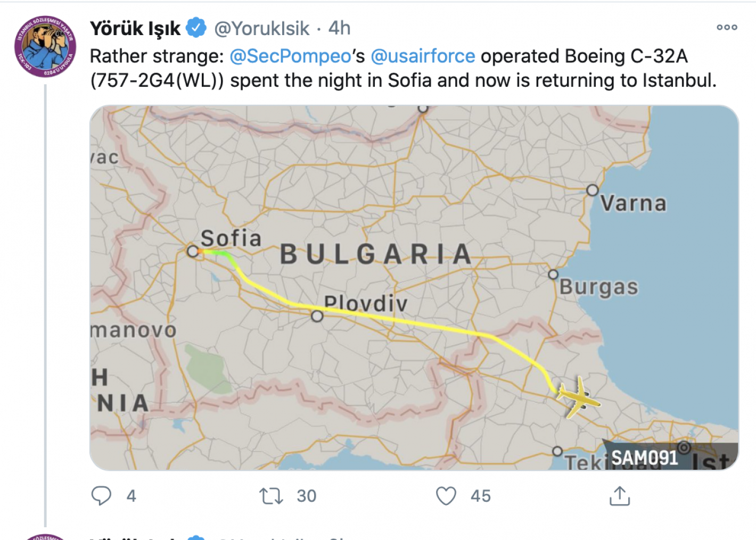756x540 pixels.
Task: Click the reply speech bubble icon
Action: coord(101,495)
